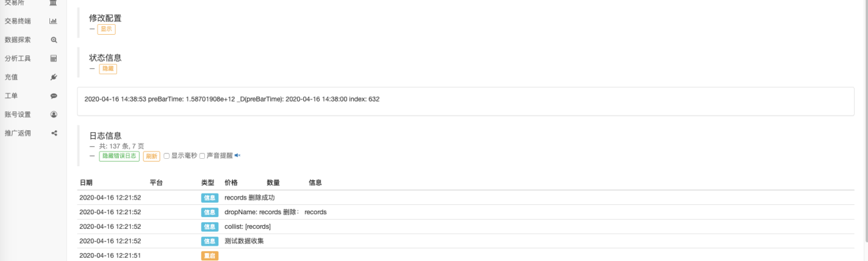Click the log message 'collist: [records]'
This screenshot has width=868, height=261.
(248, 227)
